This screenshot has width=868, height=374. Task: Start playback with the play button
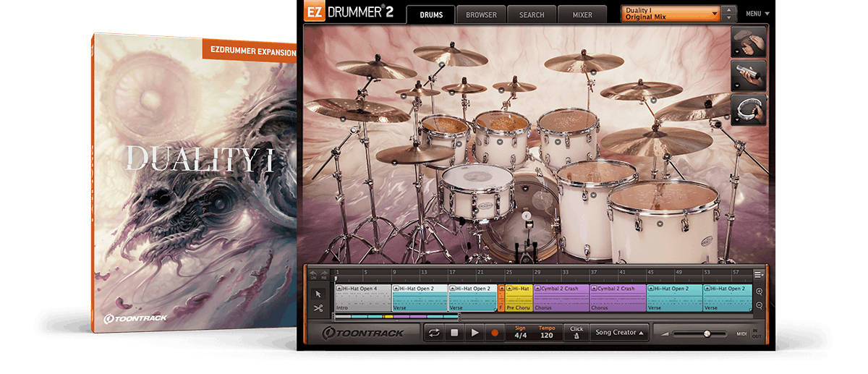click(475, 333)
